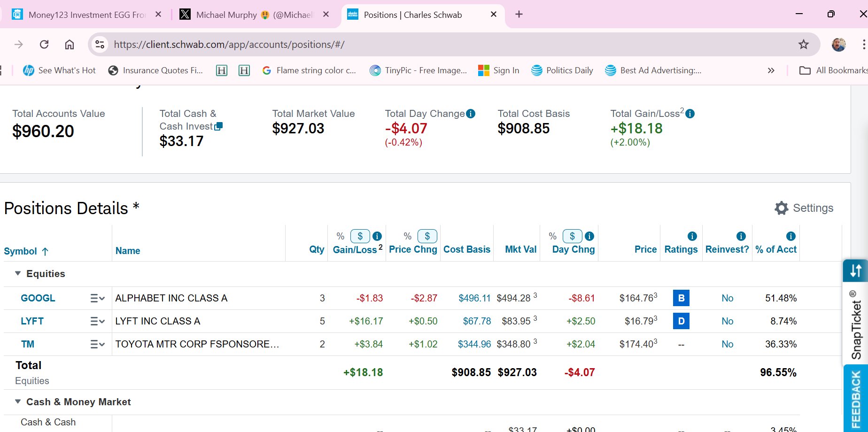Open the new tab plus button
The image size is (868, 432).
(x=519, y=14)
